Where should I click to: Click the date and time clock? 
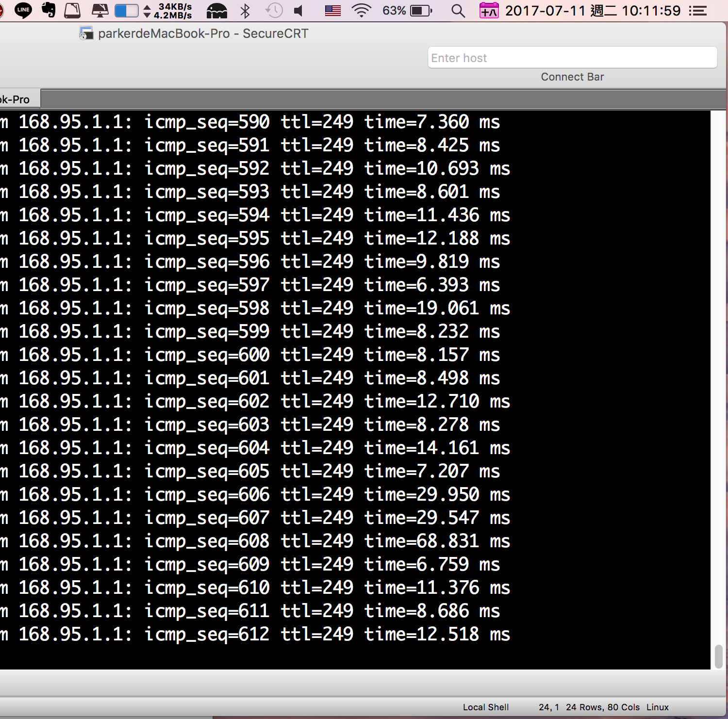(x=593, y=11)
